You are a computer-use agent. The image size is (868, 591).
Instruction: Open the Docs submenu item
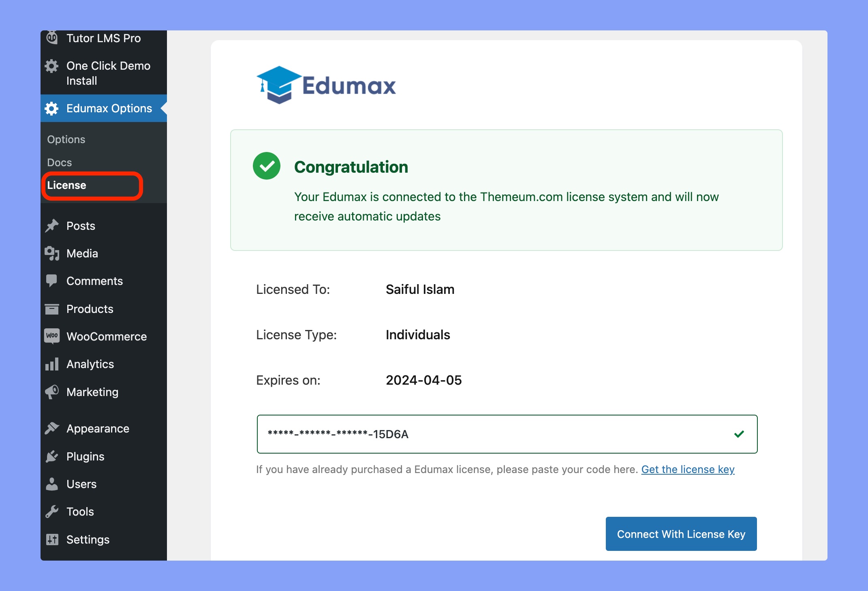pyautogui.click(x=60, y=163)
